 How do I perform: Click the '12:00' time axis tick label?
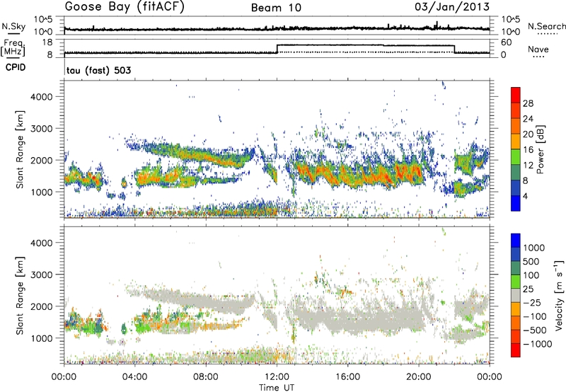(277, 377)
